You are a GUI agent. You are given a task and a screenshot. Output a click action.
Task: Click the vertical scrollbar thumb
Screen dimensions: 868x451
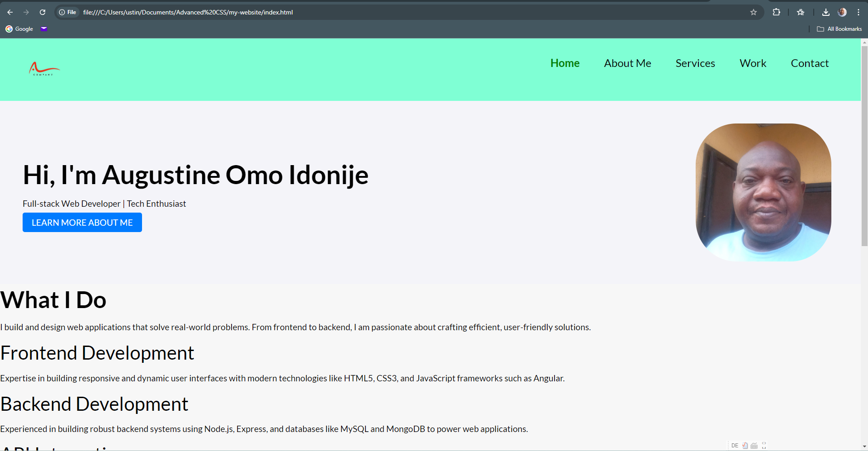[x=864, y=146]
